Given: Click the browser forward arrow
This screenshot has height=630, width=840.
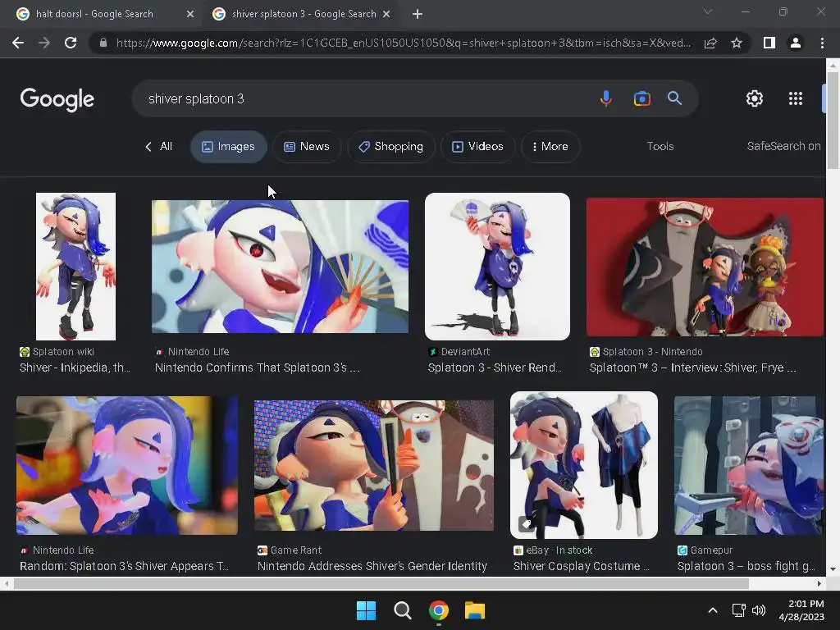Looking at the screenshot, I should (44, 43).
